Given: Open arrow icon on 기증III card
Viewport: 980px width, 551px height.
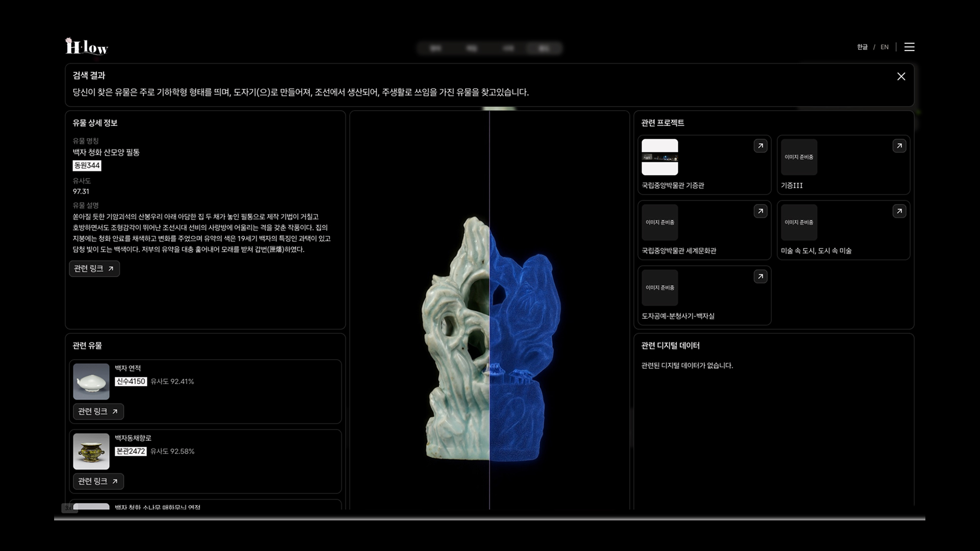Looking at the screenshot, I should tap(899, 146).
